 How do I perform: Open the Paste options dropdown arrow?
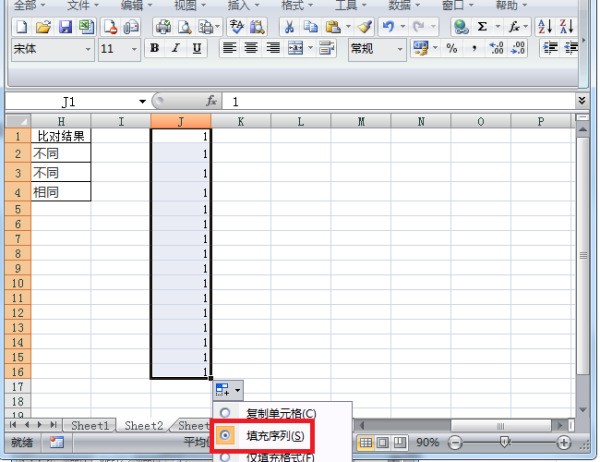pyautogui.click(x=348, y=27)
